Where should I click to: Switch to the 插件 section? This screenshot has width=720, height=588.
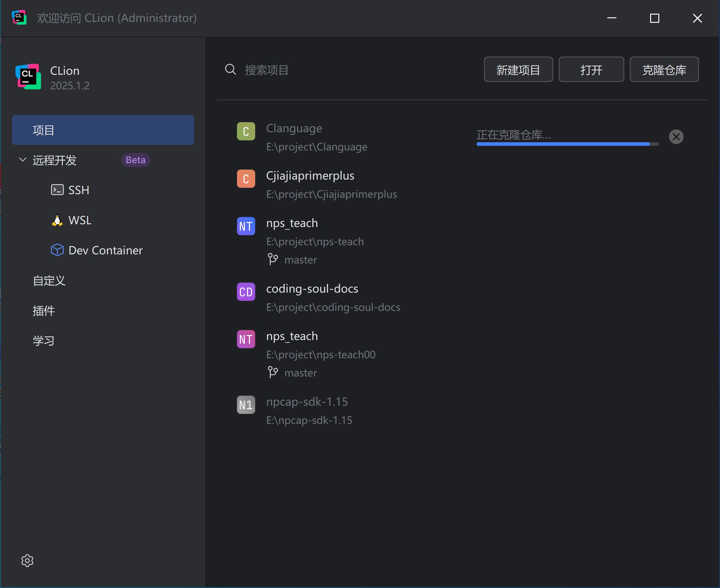[44, 311]
